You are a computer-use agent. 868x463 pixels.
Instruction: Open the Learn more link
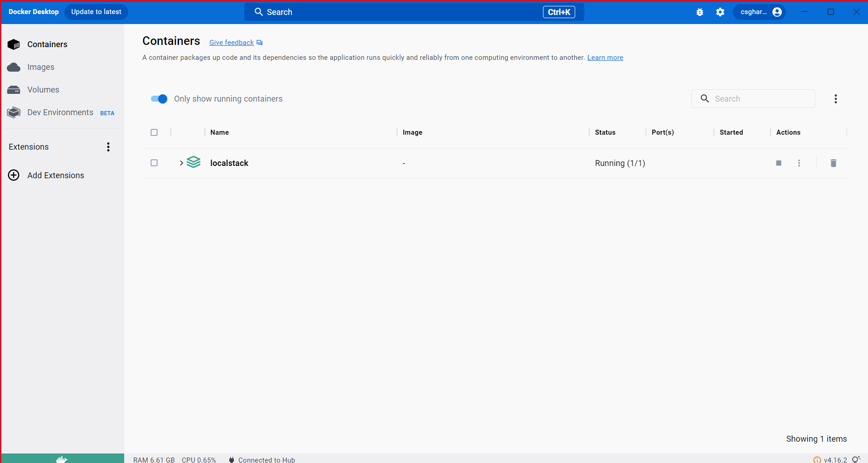[x=605, y=58]
